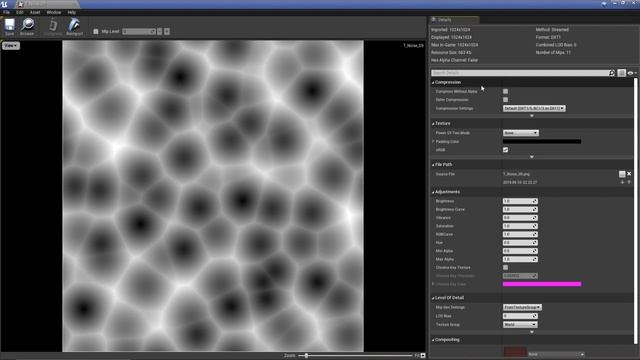Remove source file entry with trash icon
The image size is (640, 360).
click(x=629, y=182)
